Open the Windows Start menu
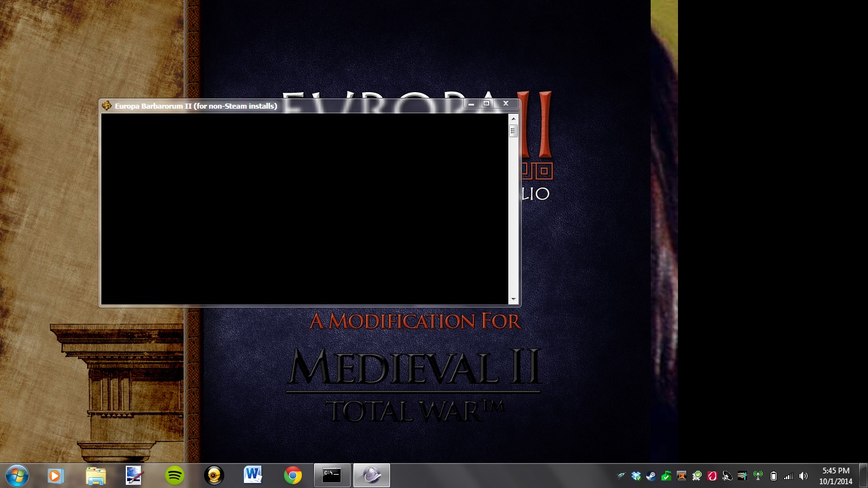This screenshot has width=868, height=488. click(x=17, y=475)
